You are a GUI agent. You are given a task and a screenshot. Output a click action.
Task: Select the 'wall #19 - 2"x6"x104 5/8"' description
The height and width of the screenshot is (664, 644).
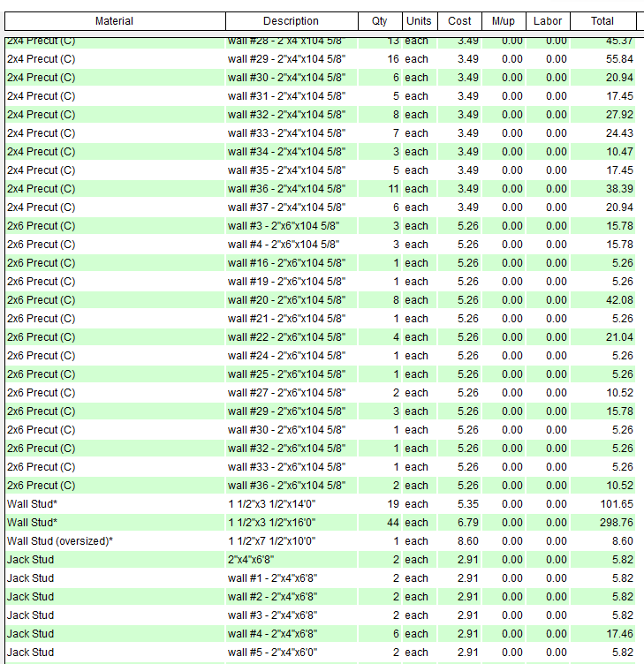(x=292, y=282)
